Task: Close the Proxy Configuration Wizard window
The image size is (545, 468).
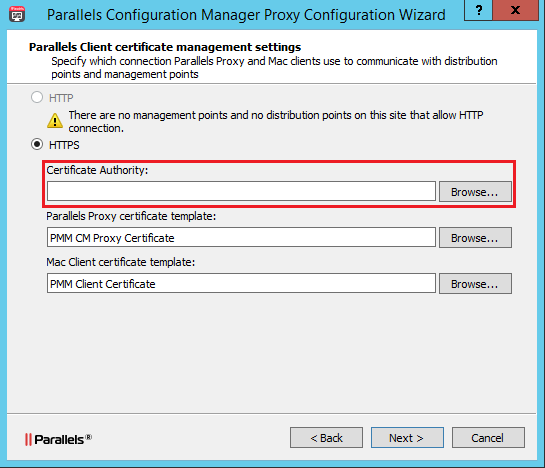Action: click(515, 10)
